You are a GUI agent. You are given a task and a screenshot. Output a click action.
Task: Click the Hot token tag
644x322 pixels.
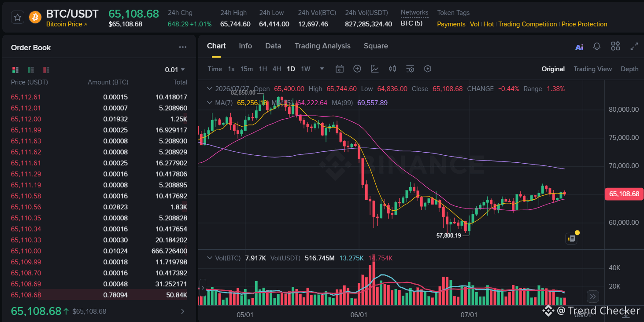point(489,24)
